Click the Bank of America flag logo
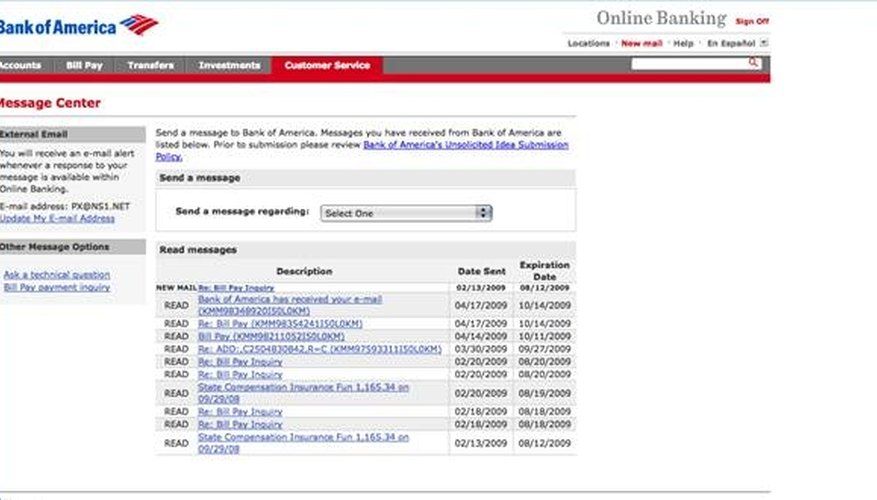The height and width of the screenshot is (500, 877). pos(139,25)
